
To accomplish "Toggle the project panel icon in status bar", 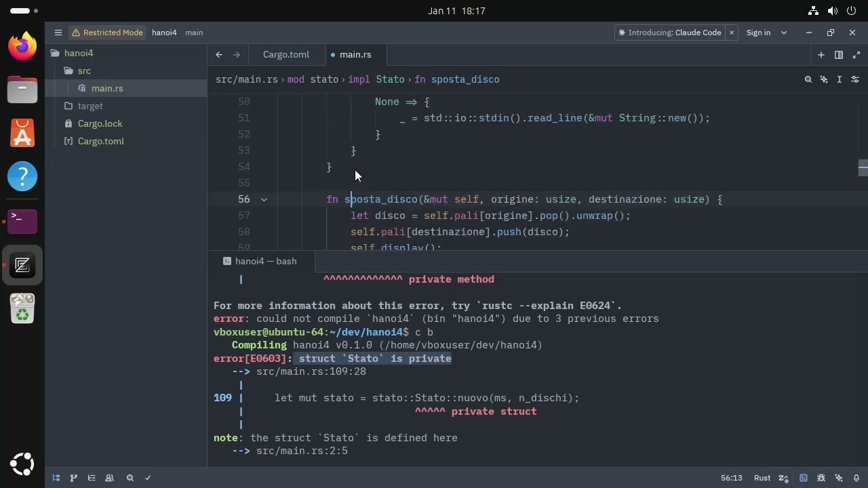I will coord(56,478).
